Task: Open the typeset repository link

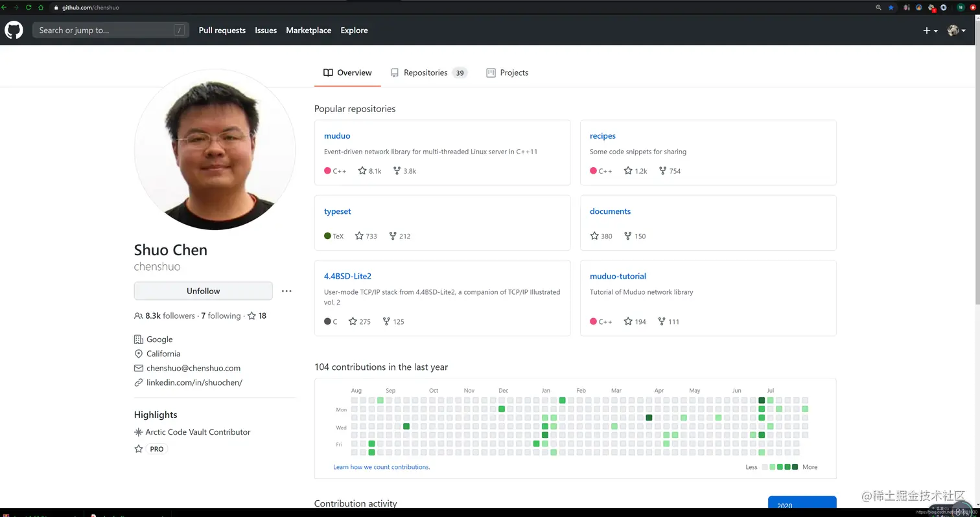Action: (338, 211)
